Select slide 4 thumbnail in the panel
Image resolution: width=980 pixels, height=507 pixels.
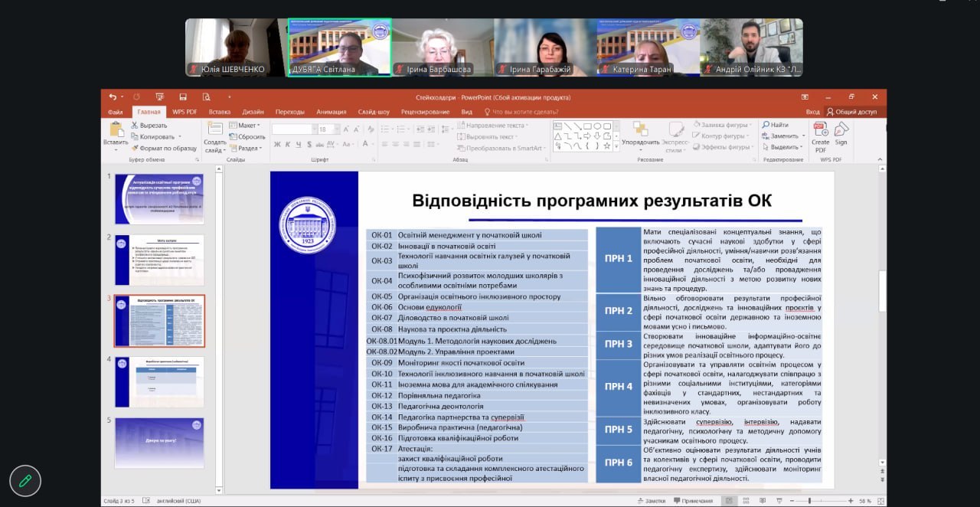tap(159, 381)
